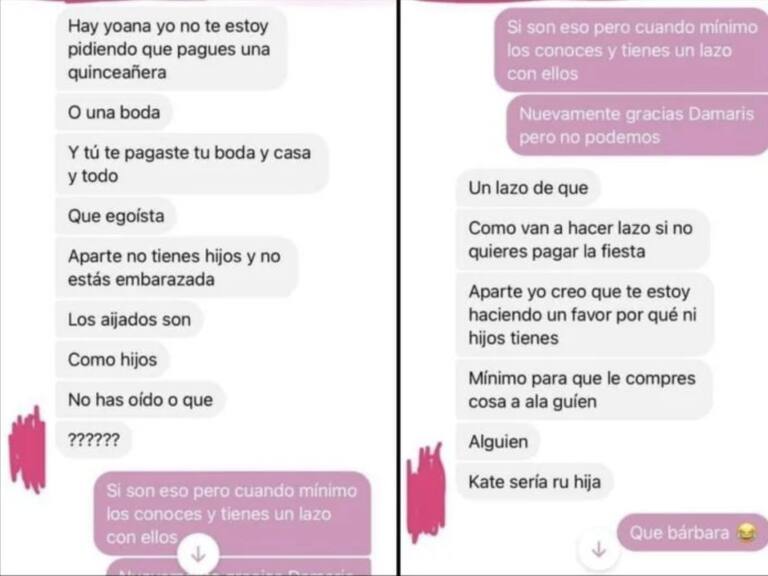Tap 'Mínimo para que le compres' message
This screenshot has width=768, height=576.
coord(584,390)
